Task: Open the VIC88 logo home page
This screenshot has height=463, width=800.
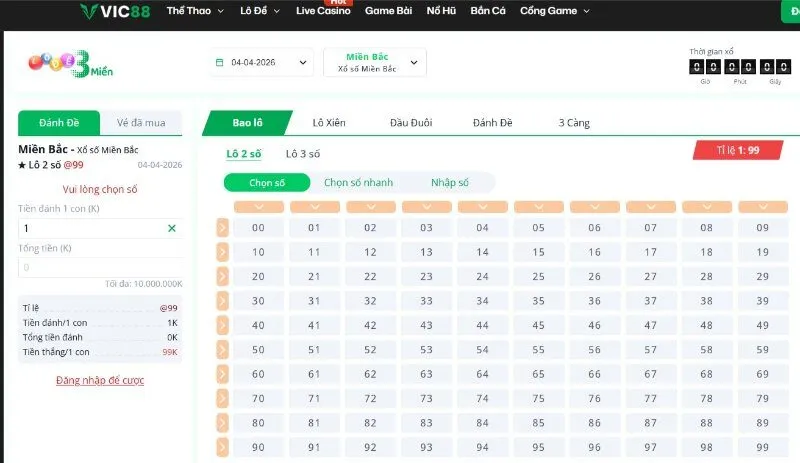Action: click(115, 11)
